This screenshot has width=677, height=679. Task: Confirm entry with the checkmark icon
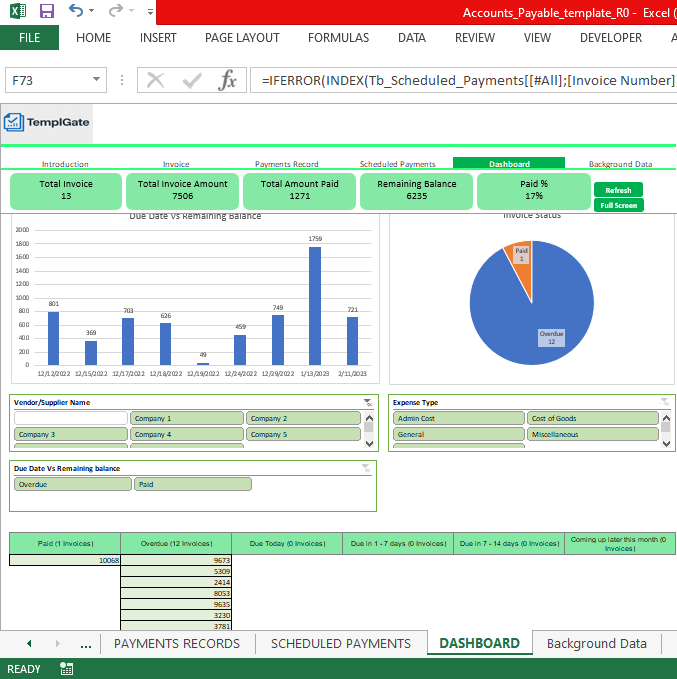tap(191, 81)
